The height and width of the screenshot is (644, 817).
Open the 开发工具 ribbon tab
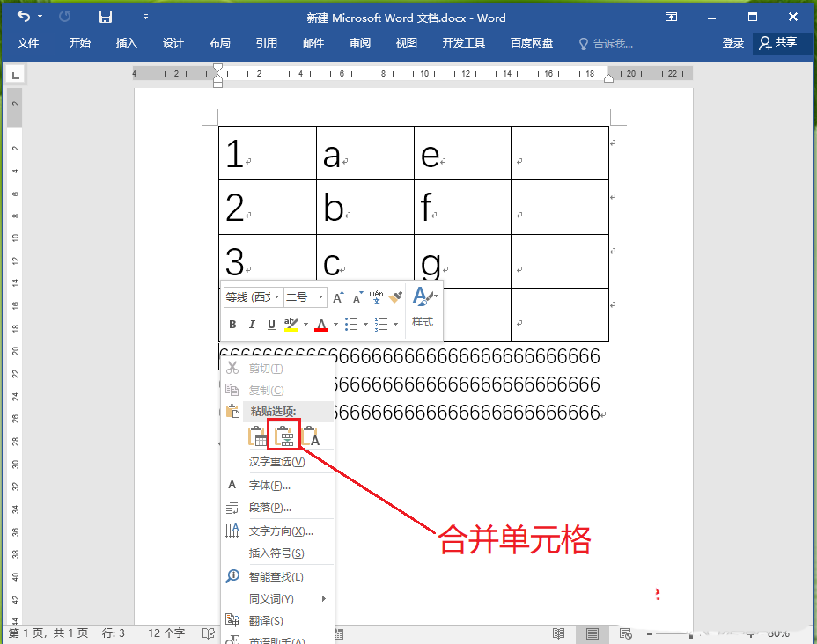(464, 43)
